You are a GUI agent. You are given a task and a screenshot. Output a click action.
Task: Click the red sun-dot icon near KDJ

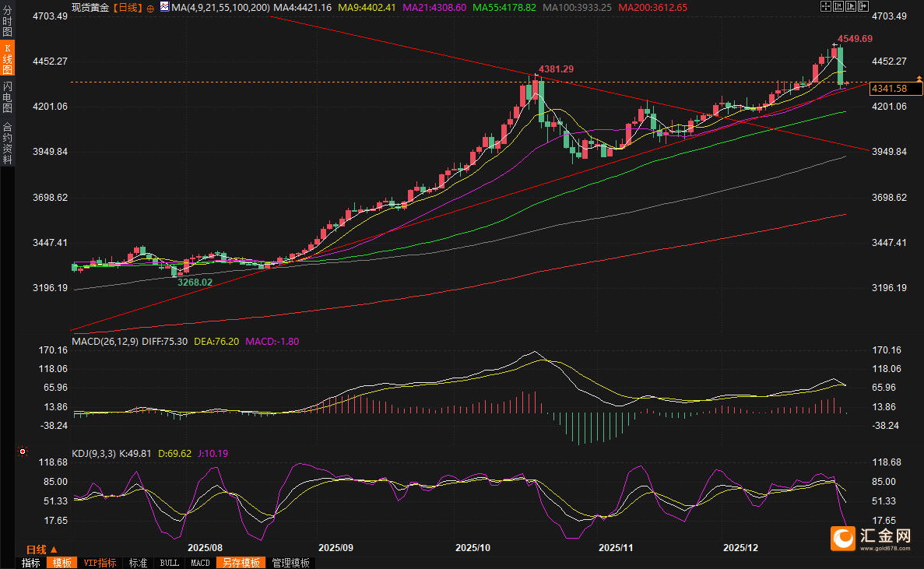[x=23, y=451]
